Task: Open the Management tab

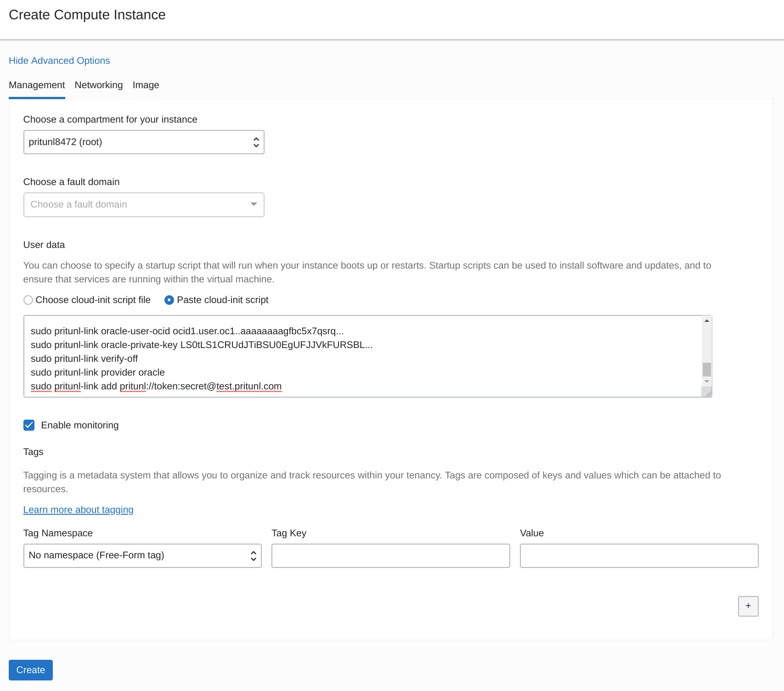Action: coord(37,85)
